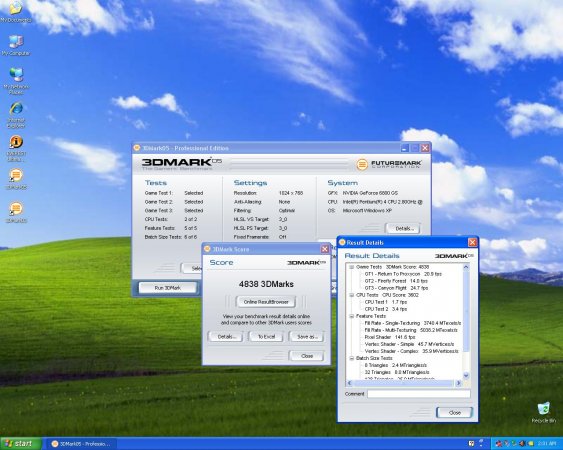The width and height of the screenshot is (563, 450).
Task: Select Fill Rate - Multi-Texturing row
Action: 411,330
